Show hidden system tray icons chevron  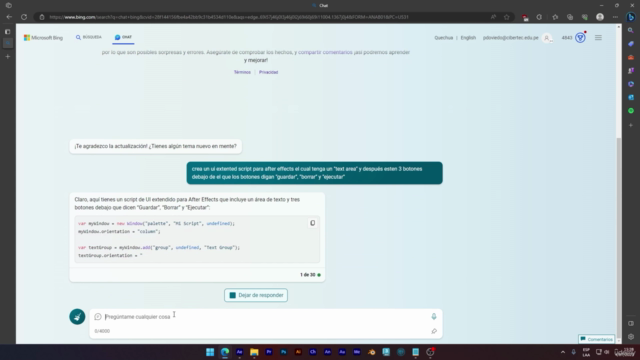click(x=563, y=352)
